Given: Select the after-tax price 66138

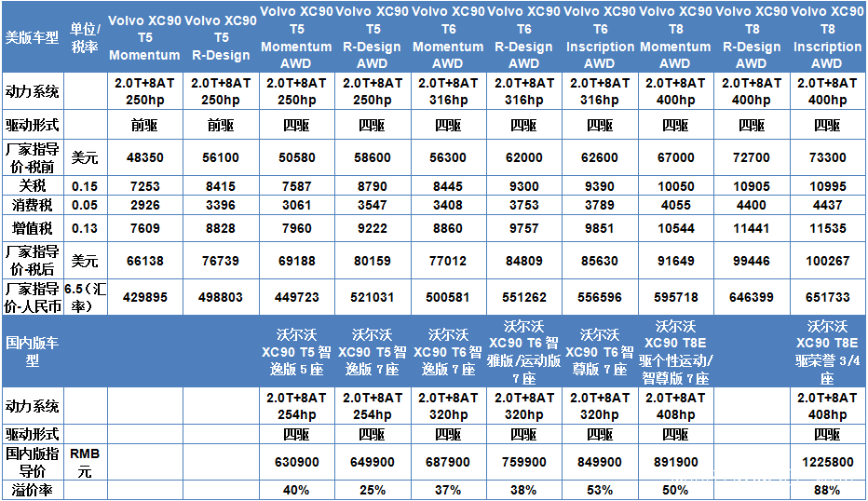Looking at the screenshot, I should click(144, 261).
